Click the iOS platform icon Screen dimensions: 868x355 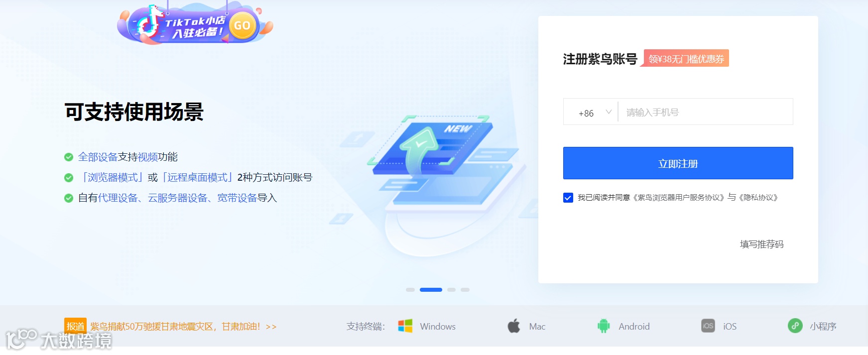tap(708, 326)
